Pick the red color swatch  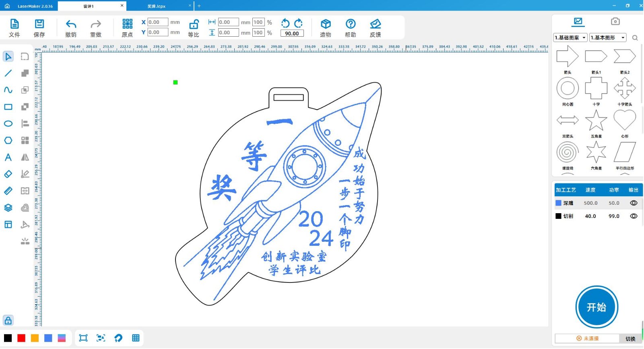click(x=21, y=338)
